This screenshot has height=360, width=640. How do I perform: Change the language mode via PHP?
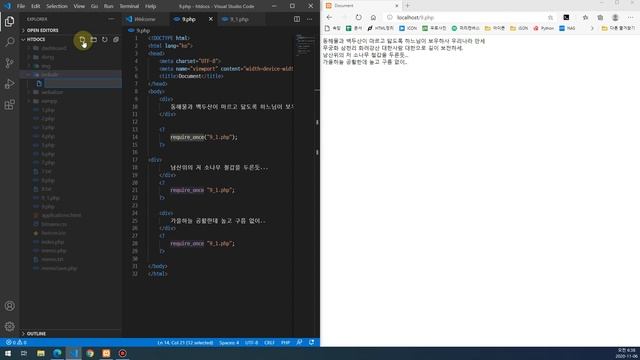coord(286,342)
